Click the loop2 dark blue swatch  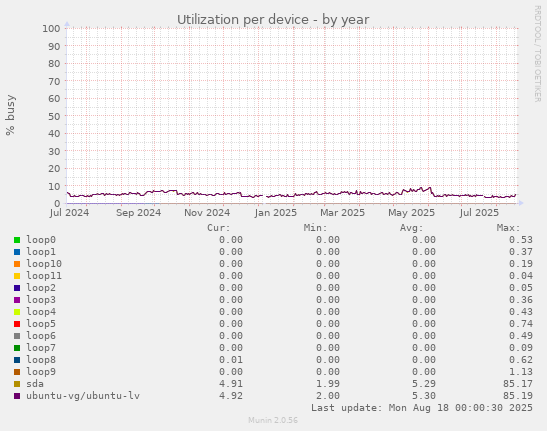point(17,288)
